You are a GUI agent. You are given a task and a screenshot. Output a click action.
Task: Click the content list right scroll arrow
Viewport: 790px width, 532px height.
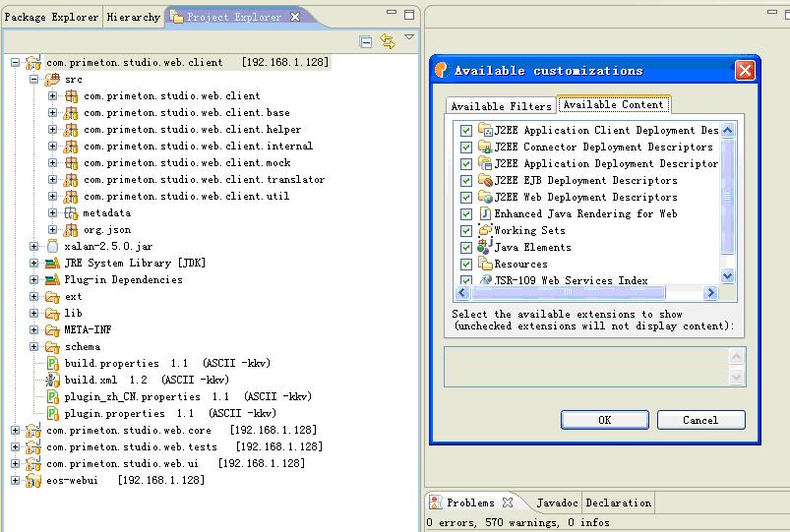pyautogui.click(x=710, y=292)
